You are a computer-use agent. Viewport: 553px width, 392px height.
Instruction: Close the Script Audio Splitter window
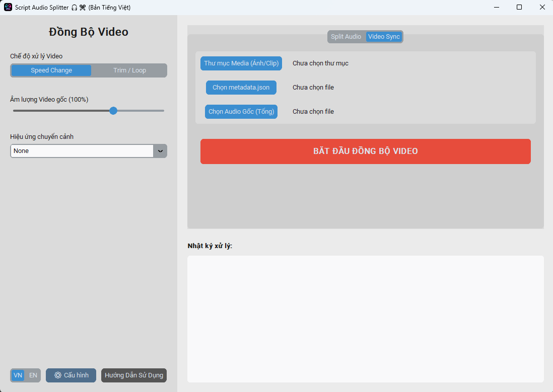point(542,8)
